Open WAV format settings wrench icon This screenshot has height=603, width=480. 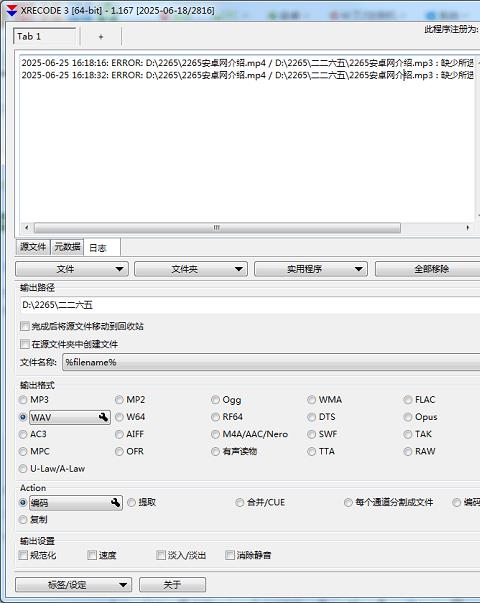[103, 417]
